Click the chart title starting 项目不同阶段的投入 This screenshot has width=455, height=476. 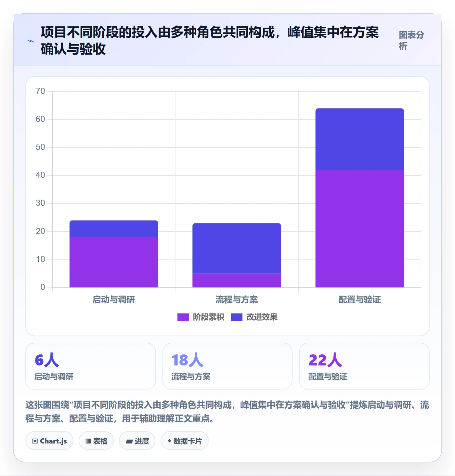tap(210, 41)
